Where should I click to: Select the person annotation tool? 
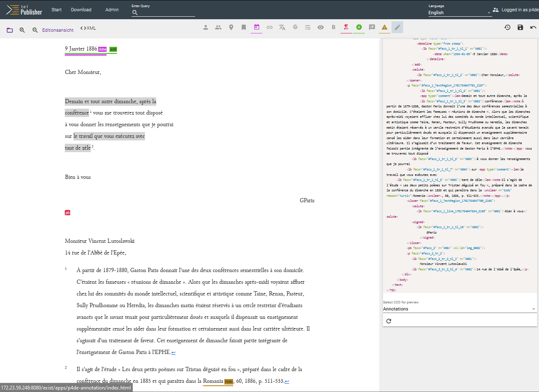[205, 27]
